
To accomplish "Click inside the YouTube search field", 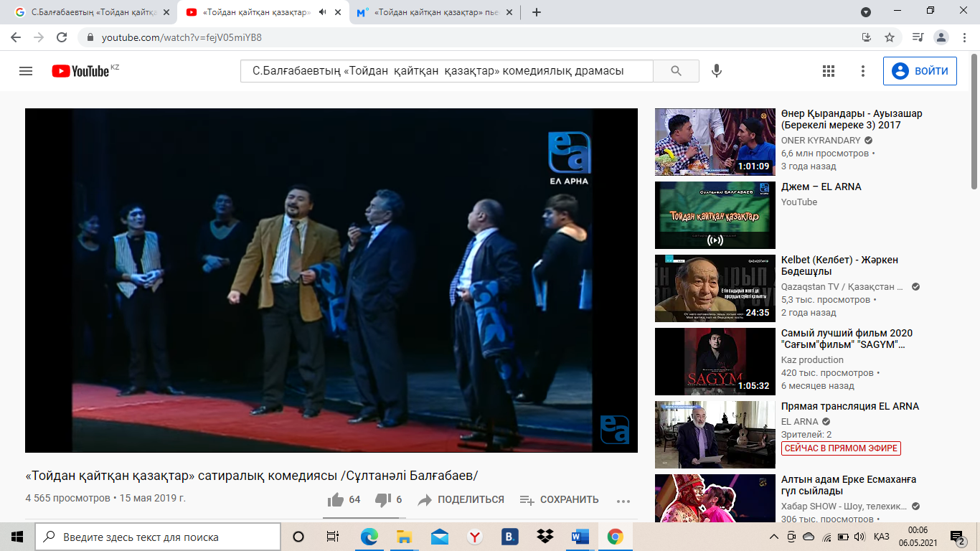I will point(447,71).
